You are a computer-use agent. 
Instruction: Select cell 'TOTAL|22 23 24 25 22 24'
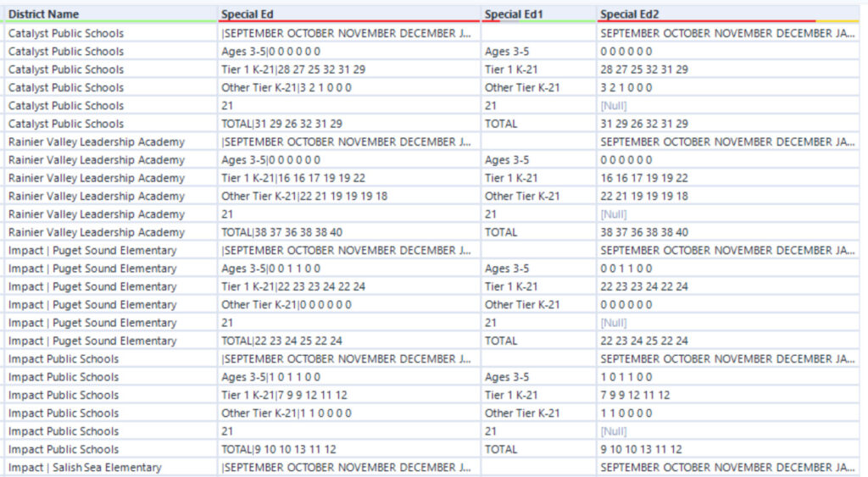(x=348, y=341)
